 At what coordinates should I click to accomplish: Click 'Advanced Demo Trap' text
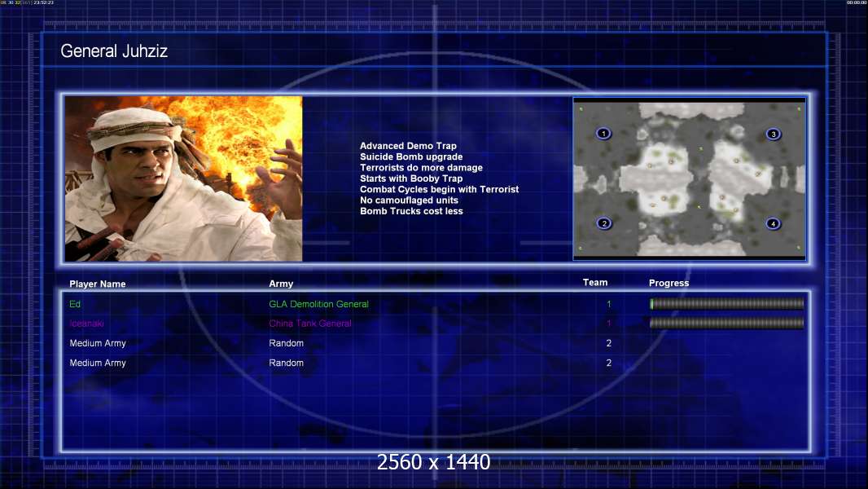(408, 146)
